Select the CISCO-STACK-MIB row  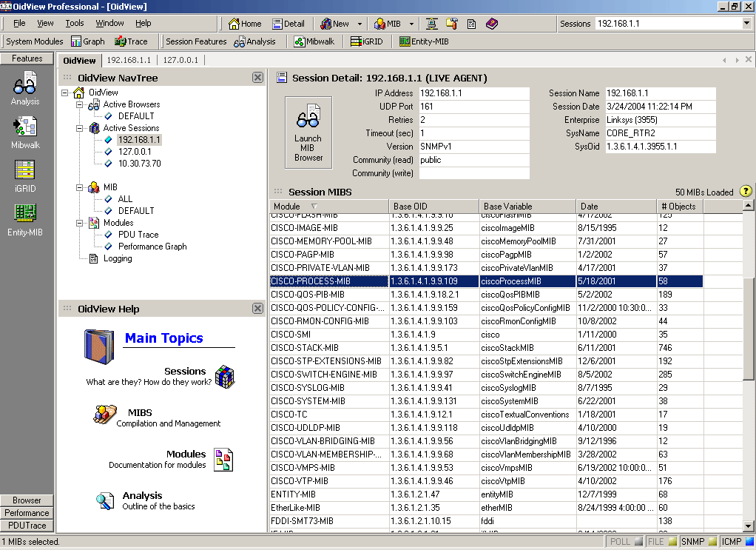point(305,348)
